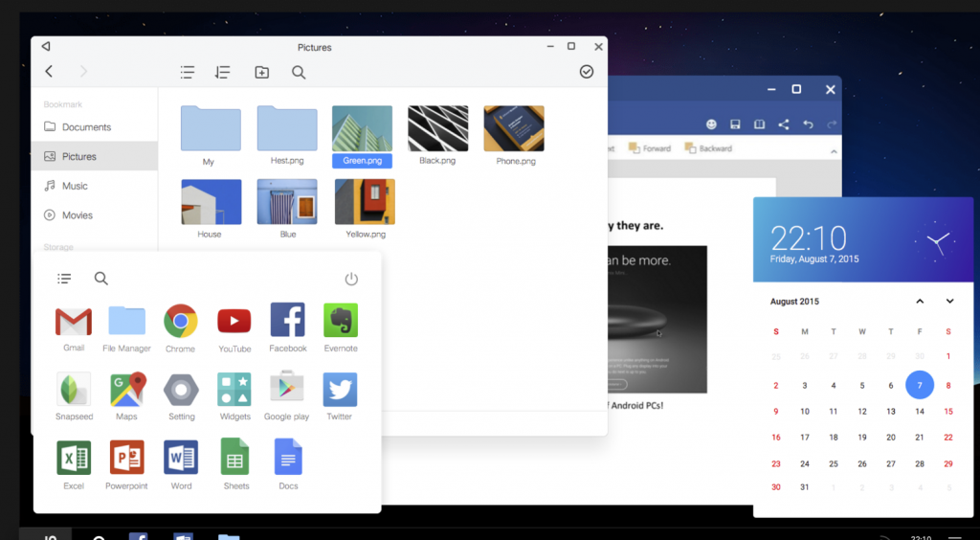The height and width of the screenshot is (540, 980).
Task: Click the search icon in app launcher
Action: tap(101, 279)
